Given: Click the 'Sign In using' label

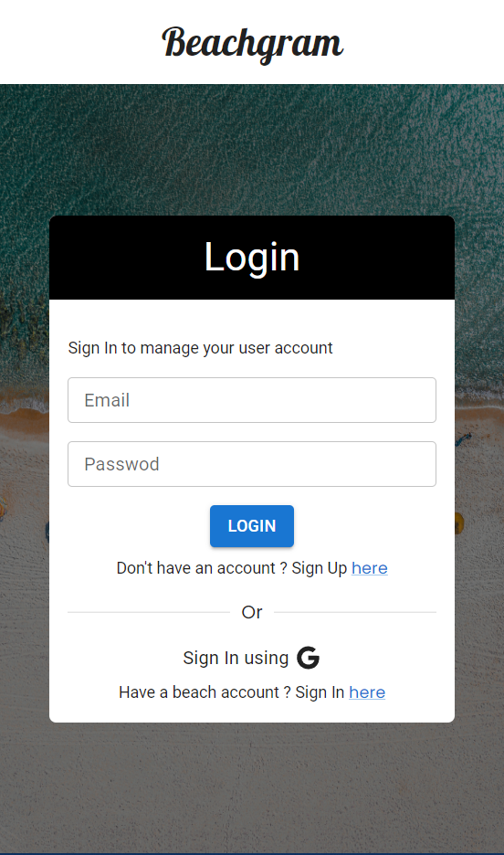Looking at the screenshot, I should tap(236, 659).
